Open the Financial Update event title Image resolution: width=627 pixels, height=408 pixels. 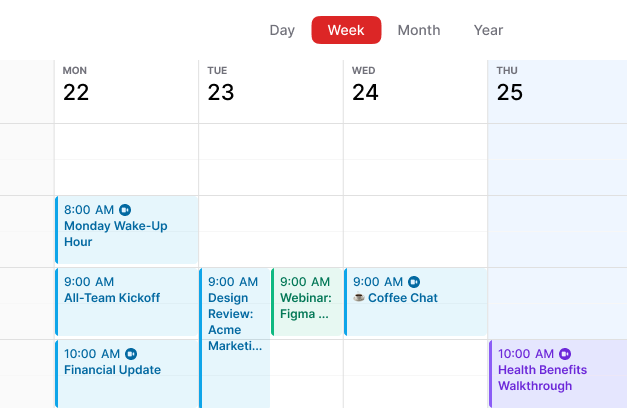click(x=112, y=370)
